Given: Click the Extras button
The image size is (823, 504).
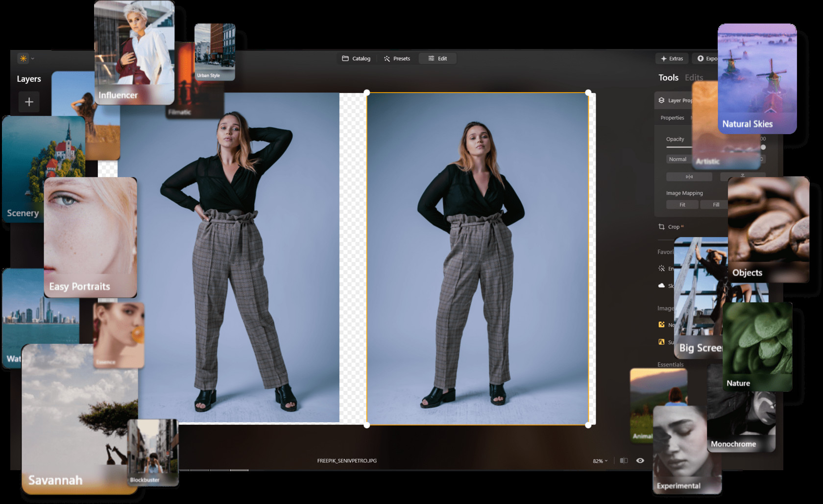Looking at the screenshot, I should pos(672,58).
